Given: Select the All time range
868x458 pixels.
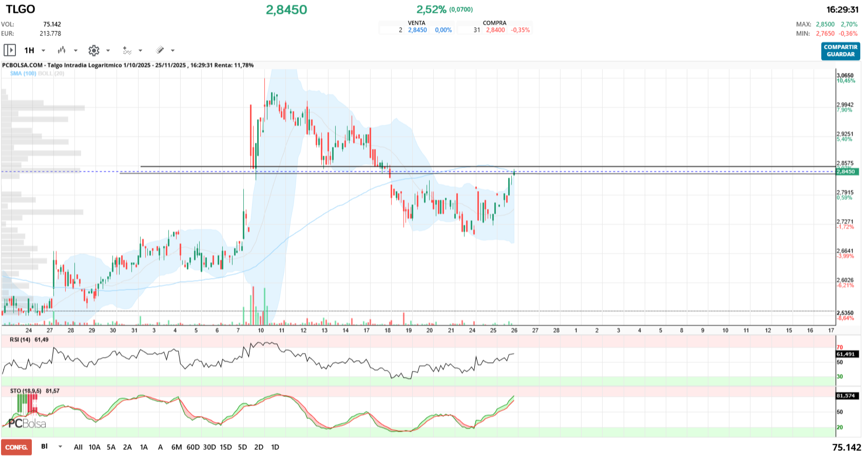Looking at the screenshot, I should pyautogui.click(x=78, y=447).
